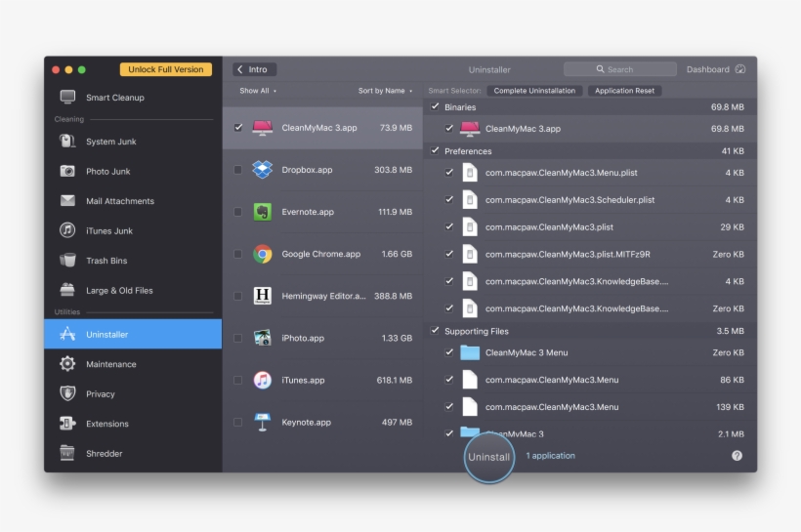This screenshot has width=801, height=532.
Task: Choose Complete Uninstallation smart selector
Action: pyautogui.click(x=534, y=91)
